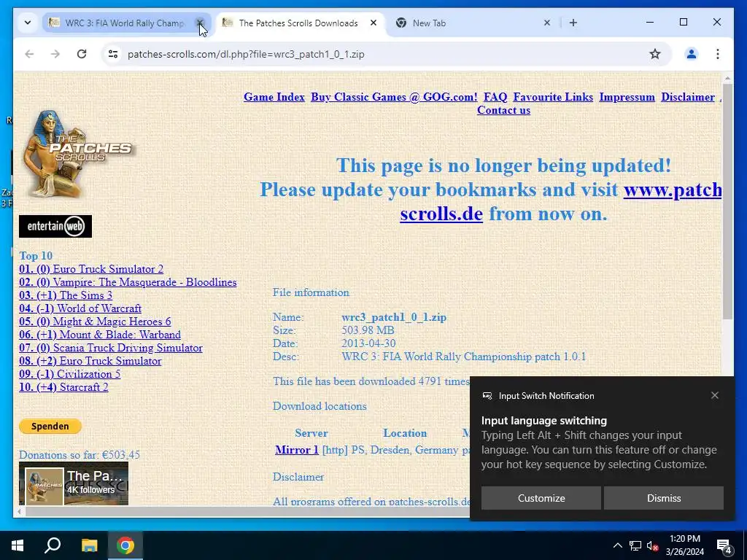
Task: Bookmark this page with the star
Action: coord(655,54)
